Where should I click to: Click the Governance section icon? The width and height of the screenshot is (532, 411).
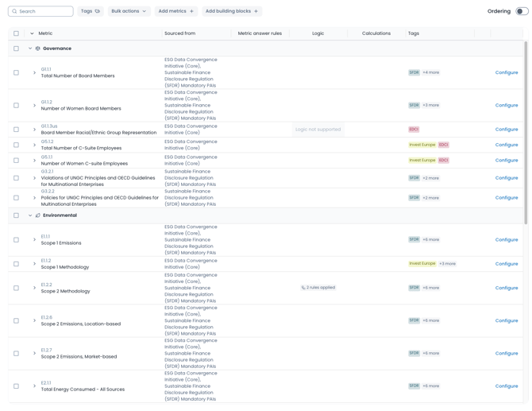(x=37, y=48)
